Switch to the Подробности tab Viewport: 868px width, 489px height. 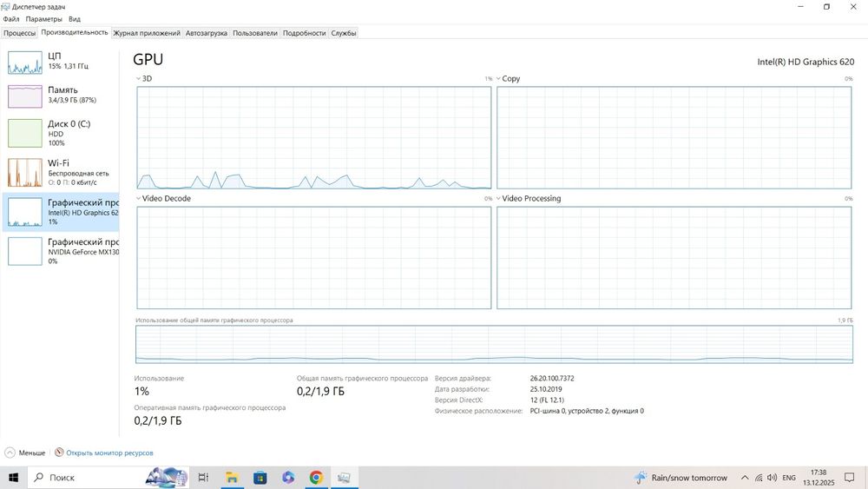pyautogui.click(x=304, y=33)
